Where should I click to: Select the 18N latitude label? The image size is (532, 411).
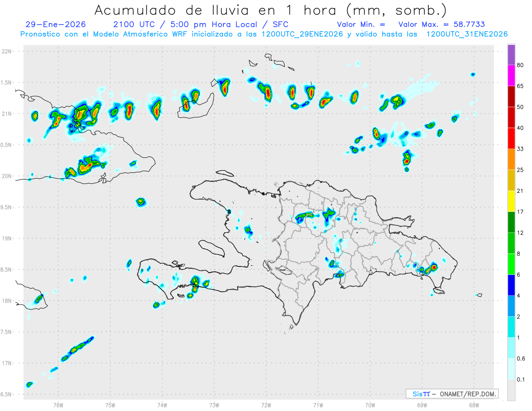7,301
